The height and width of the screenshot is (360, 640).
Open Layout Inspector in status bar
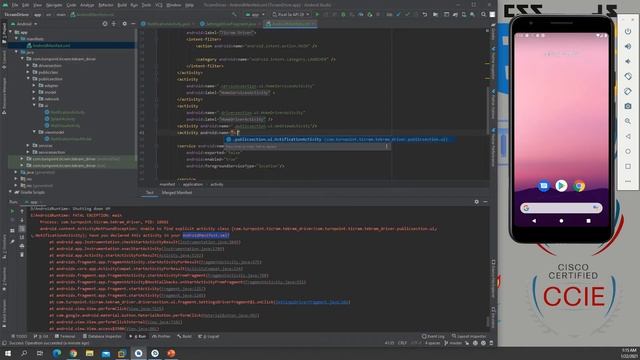469,336
